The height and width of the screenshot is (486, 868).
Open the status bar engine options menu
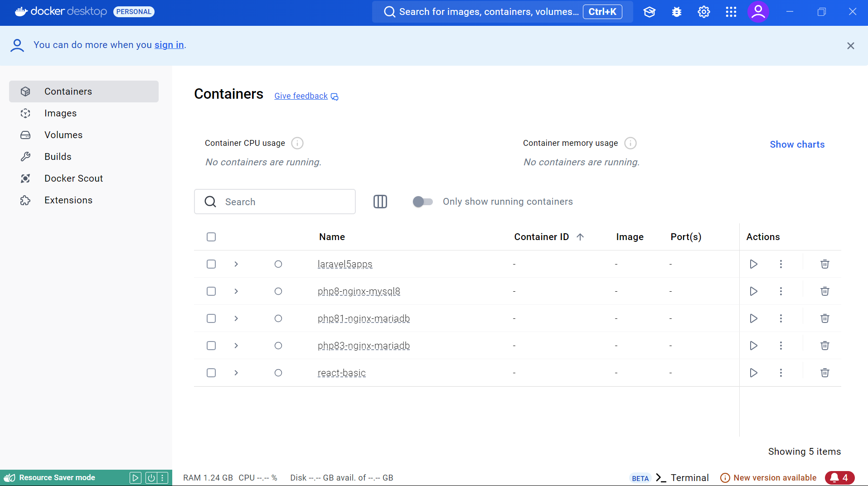163,478
